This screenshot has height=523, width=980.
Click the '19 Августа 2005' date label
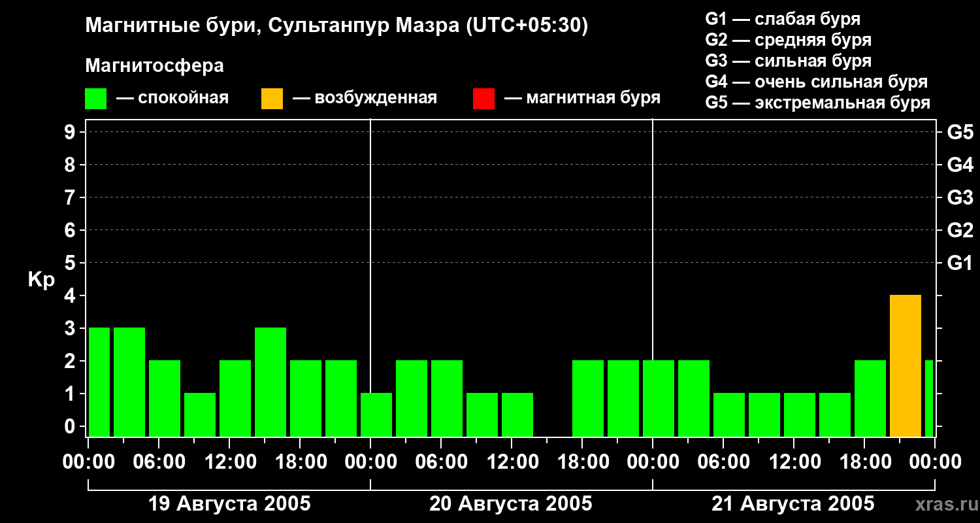(x=229, y=504)
